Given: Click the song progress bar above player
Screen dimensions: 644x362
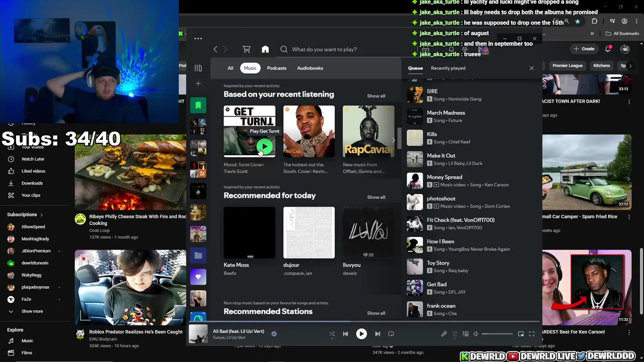Looking at the screenshot, I should [363, 322].
